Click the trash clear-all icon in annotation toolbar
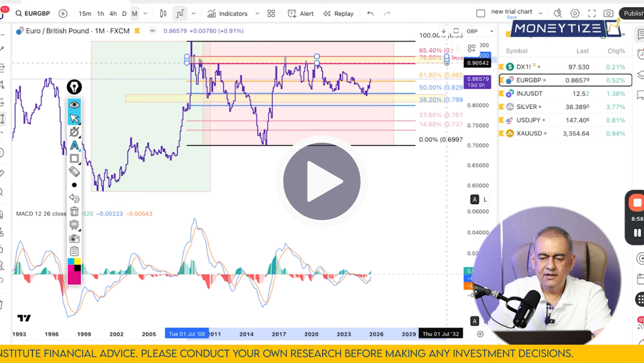Viewport: 644px width, 363px height. pyautogui.click(x=74, y=212)
